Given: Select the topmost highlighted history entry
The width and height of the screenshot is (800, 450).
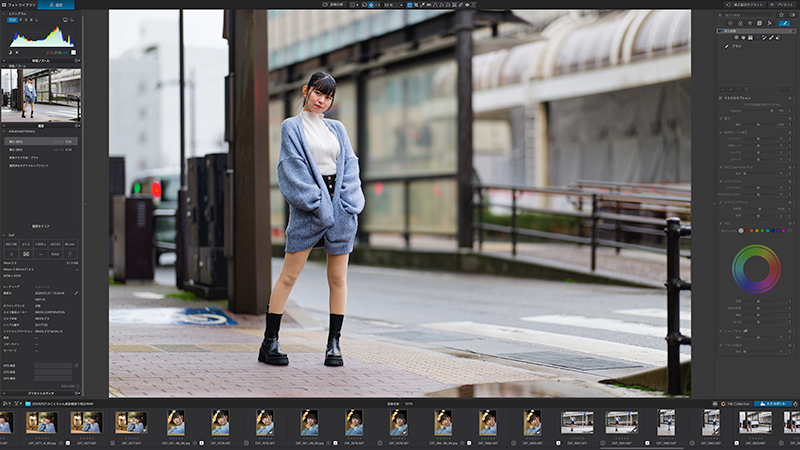Looking at the screenshot, I should [x=41, y=141].
